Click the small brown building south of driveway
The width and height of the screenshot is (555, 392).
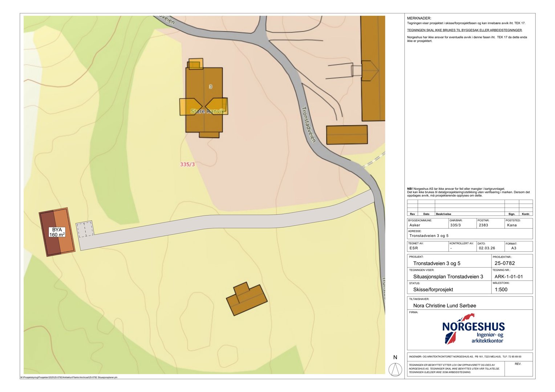tap(247, 299)
